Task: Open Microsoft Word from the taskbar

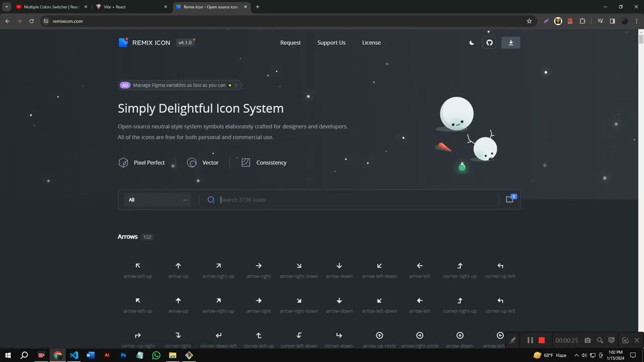Action: coord(91,355)
